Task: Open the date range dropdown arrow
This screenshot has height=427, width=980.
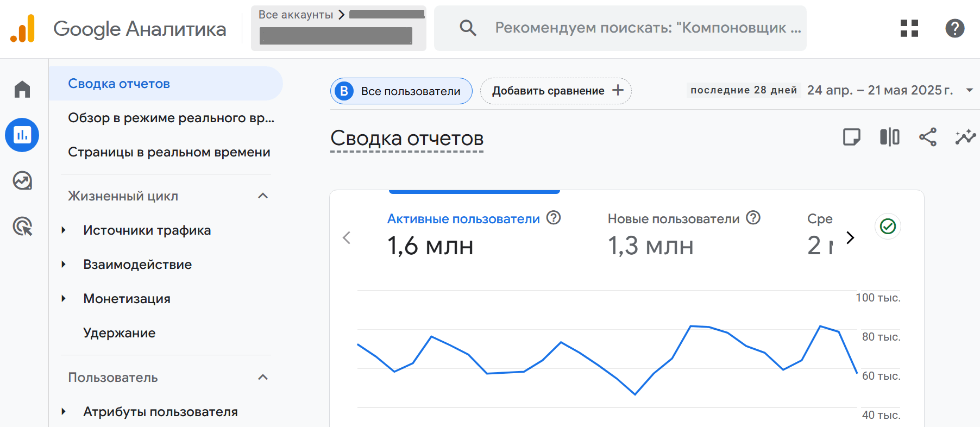Action: [969, 90]
